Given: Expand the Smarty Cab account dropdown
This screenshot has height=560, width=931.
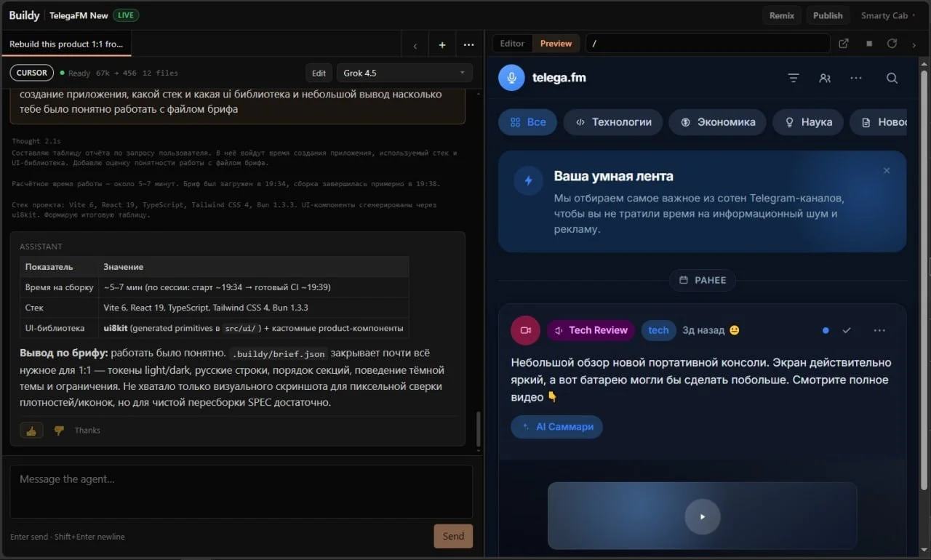Looking at the screenshot, I should (889, 15).
